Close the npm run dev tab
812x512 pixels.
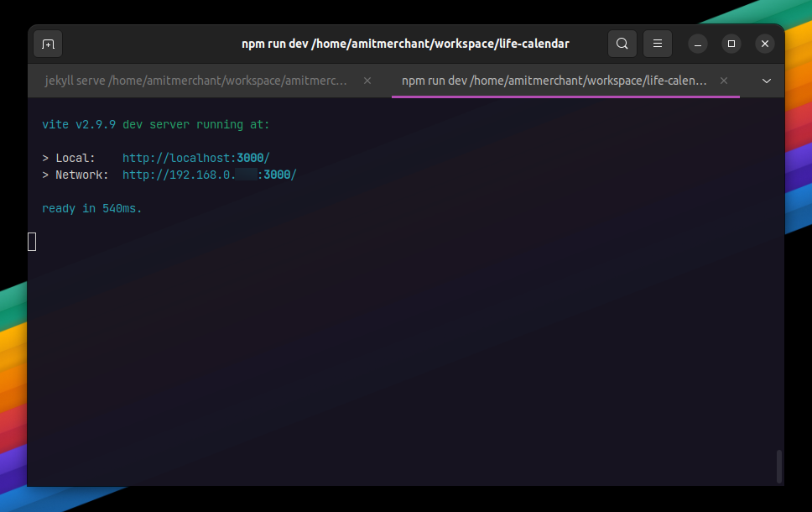pos(724,81)
